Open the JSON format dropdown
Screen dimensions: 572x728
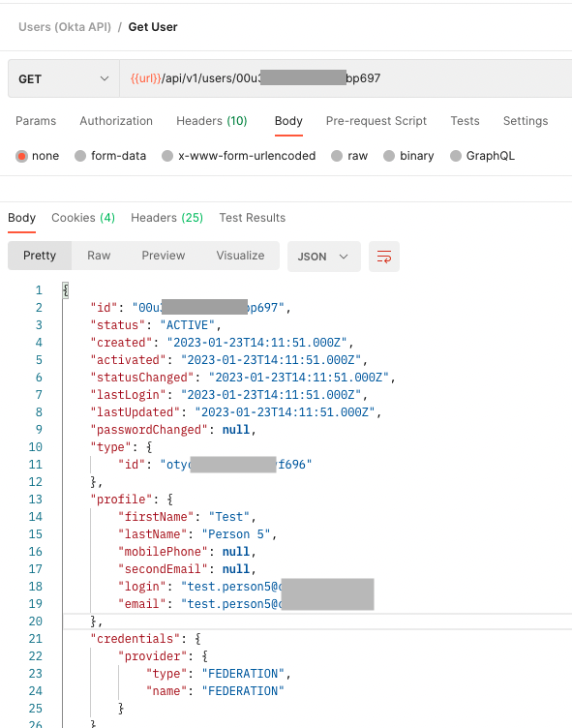pyautogui.click(x=323, y=257)
